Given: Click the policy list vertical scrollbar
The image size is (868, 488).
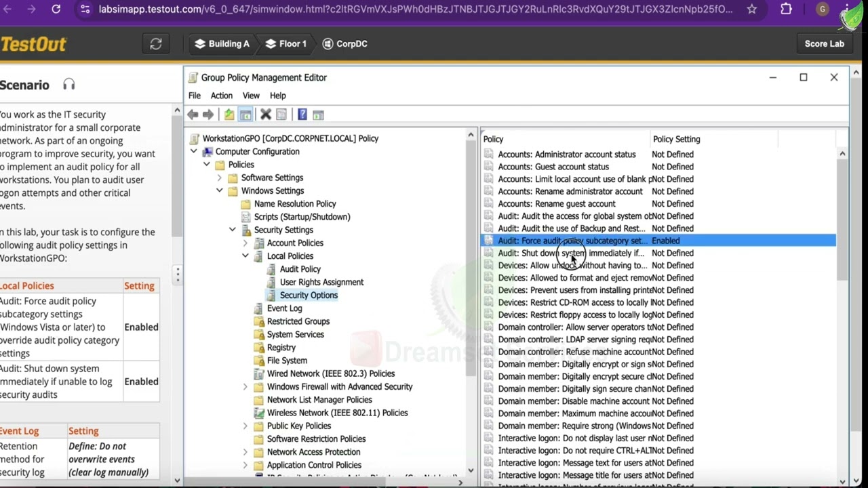Looking at the screenshot, I should 842,220.
